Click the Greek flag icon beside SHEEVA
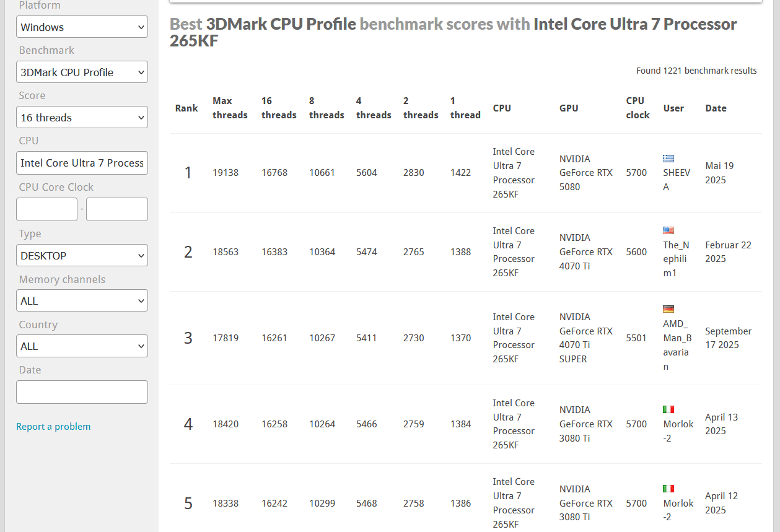780x532 pixels. [668, 159]
